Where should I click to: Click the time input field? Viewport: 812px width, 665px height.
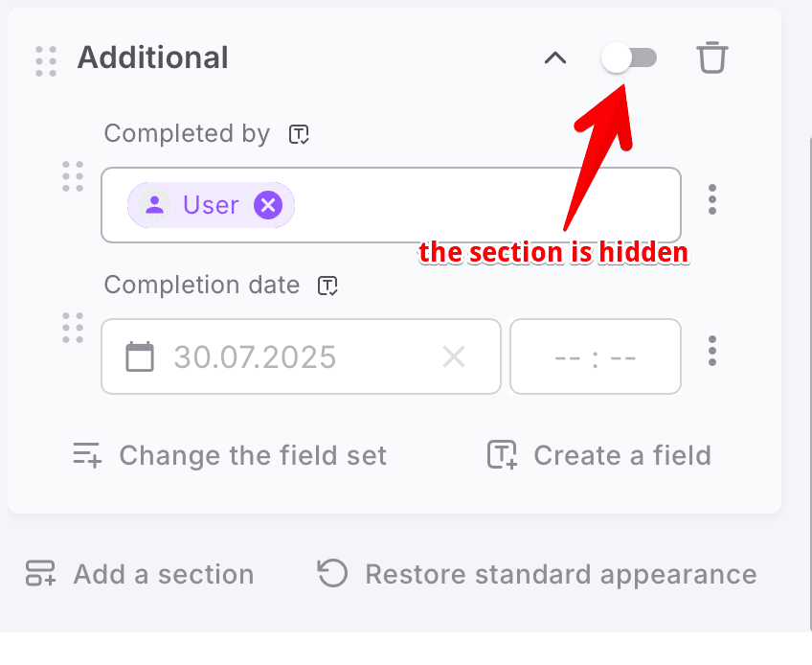coord(595,357)
